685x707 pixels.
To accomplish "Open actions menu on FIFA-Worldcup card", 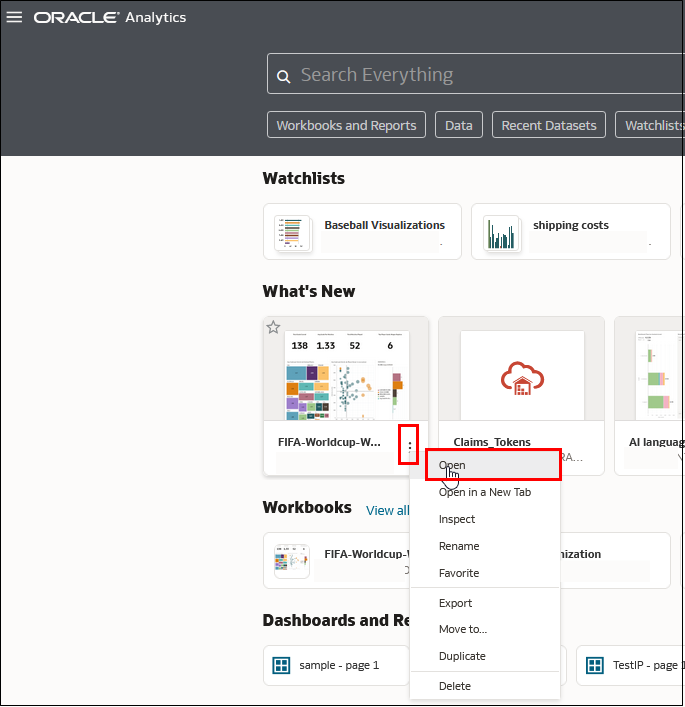I will [409, 445].
